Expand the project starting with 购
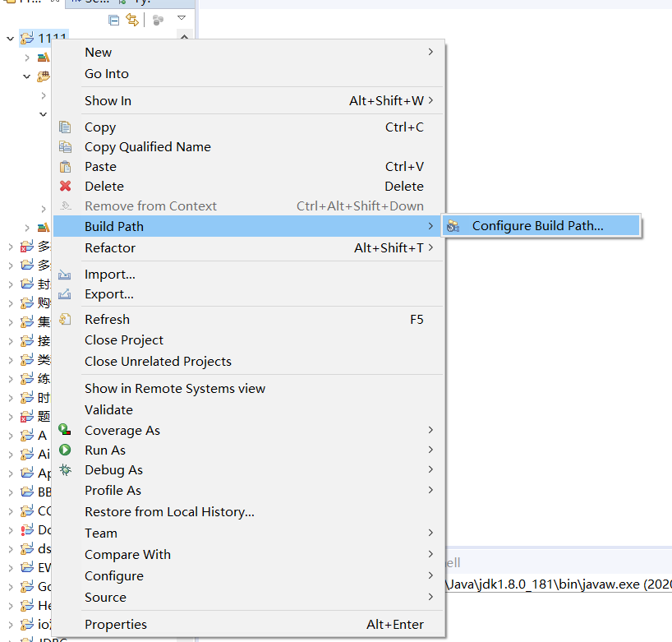 pos(11,303)
